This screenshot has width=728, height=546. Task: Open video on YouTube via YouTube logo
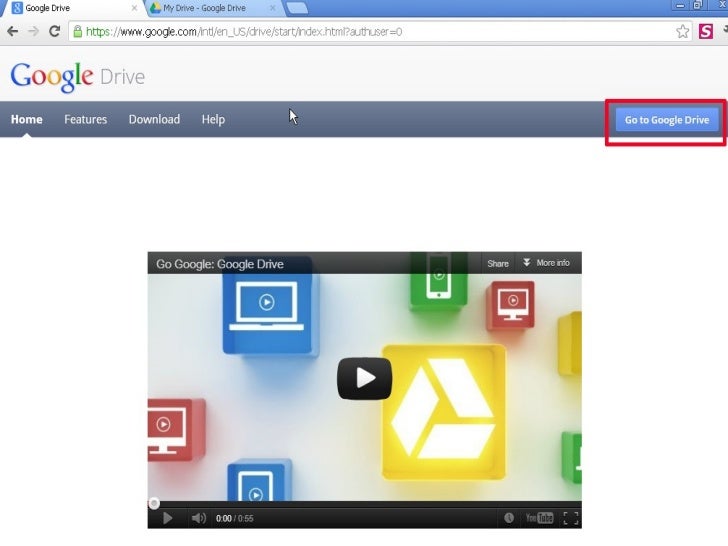point(539,518)
